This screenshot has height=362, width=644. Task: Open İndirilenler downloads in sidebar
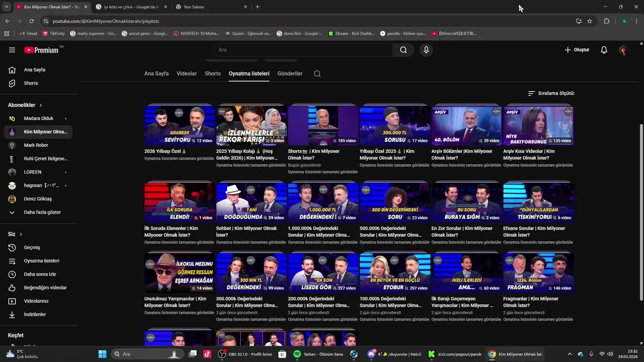(39, 314)
